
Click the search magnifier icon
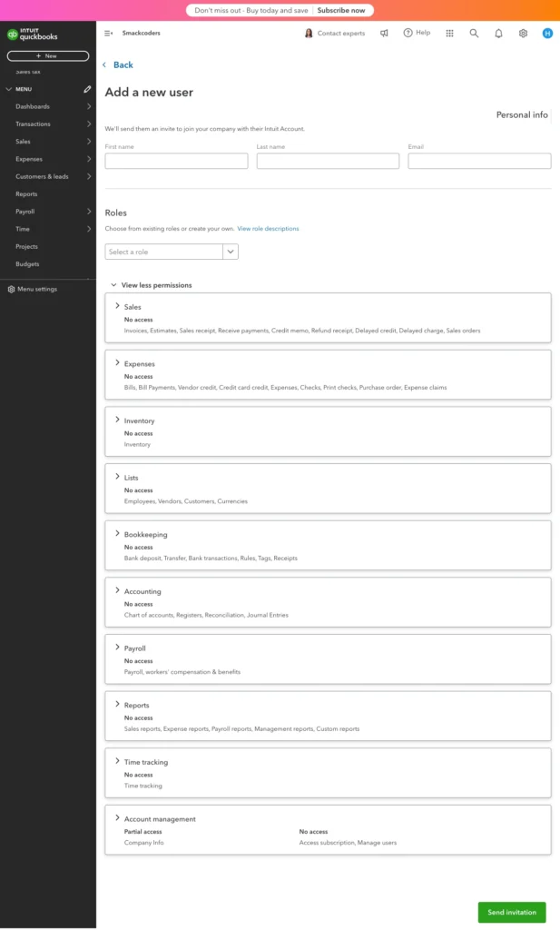(474, 33)
